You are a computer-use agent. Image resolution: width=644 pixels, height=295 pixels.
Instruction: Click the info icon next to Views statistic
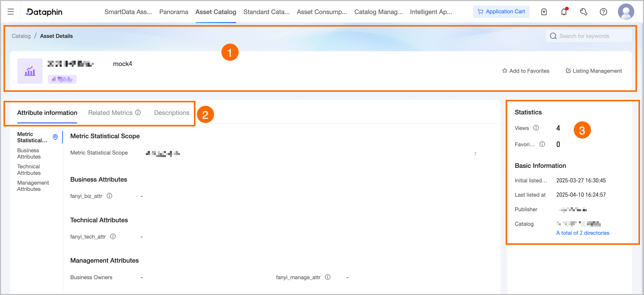coord(536,128)
